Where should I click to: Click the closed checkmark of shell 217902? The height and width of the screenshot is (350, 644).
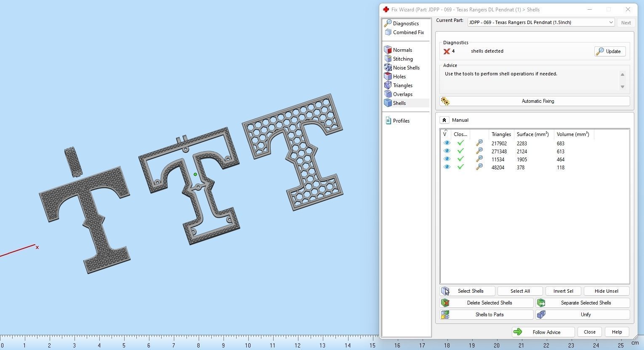click(460, 143)
